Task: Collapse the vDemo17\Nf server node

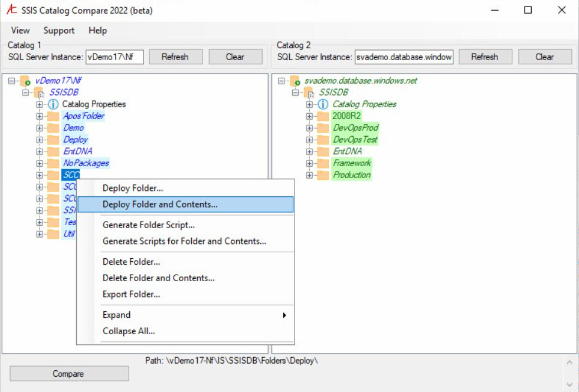Action: (x=11, y=80)
